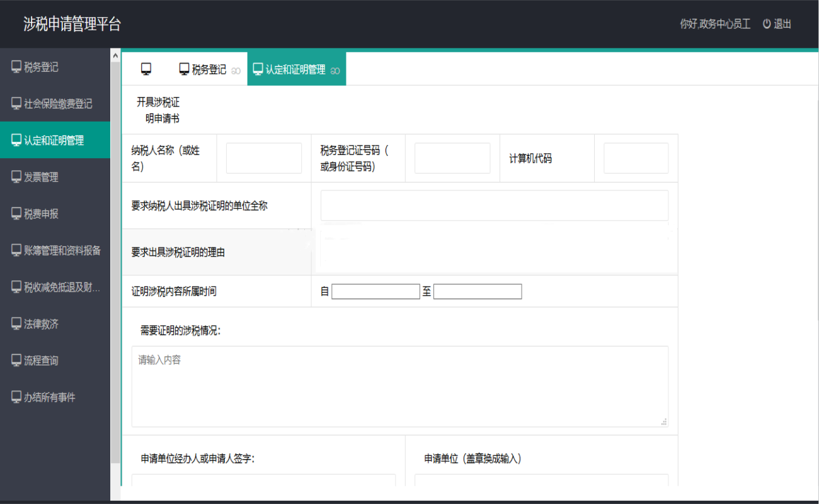
Task: Click the end date field after 至
Action: tap(478, 291)
